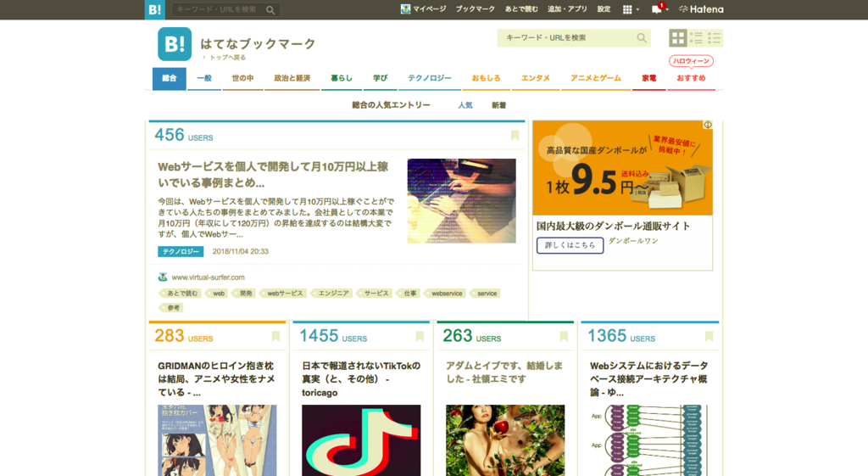The width and height of the screenshot is (868, 476).
Task: Open www.virtual-surfer.com link
Action: click(209, 277)
